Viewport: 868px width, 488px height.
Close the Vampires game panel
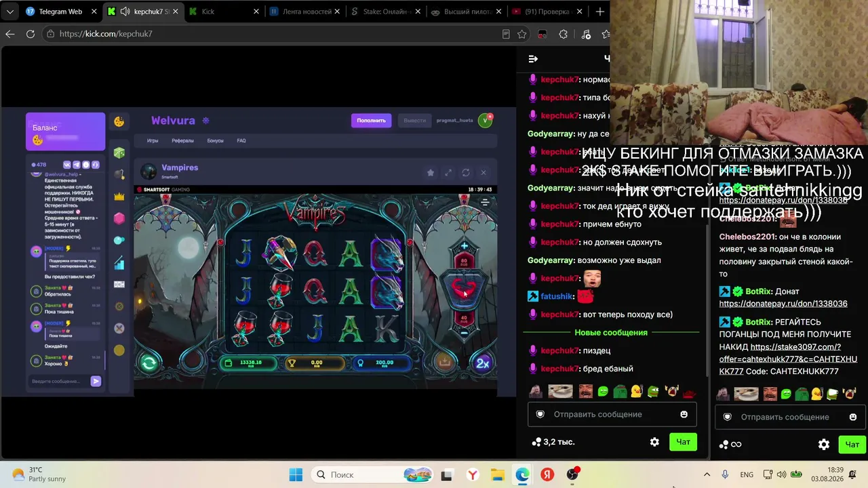[x=484, y=173]
